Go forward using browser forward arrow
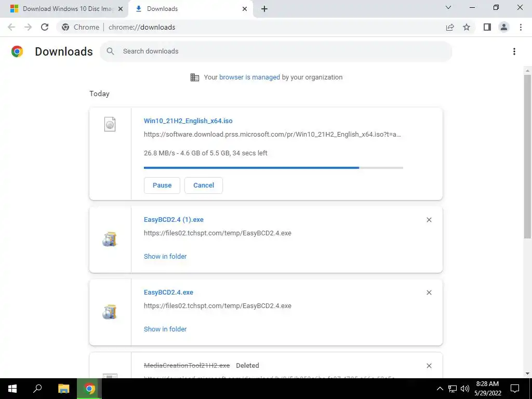 click(x=28, y=27)
